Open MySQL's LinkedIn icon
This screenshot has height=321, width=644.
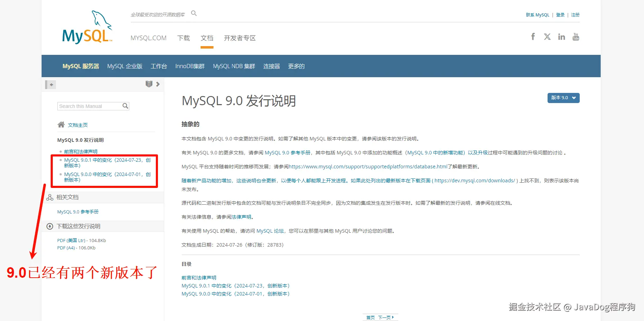(562, 37)
